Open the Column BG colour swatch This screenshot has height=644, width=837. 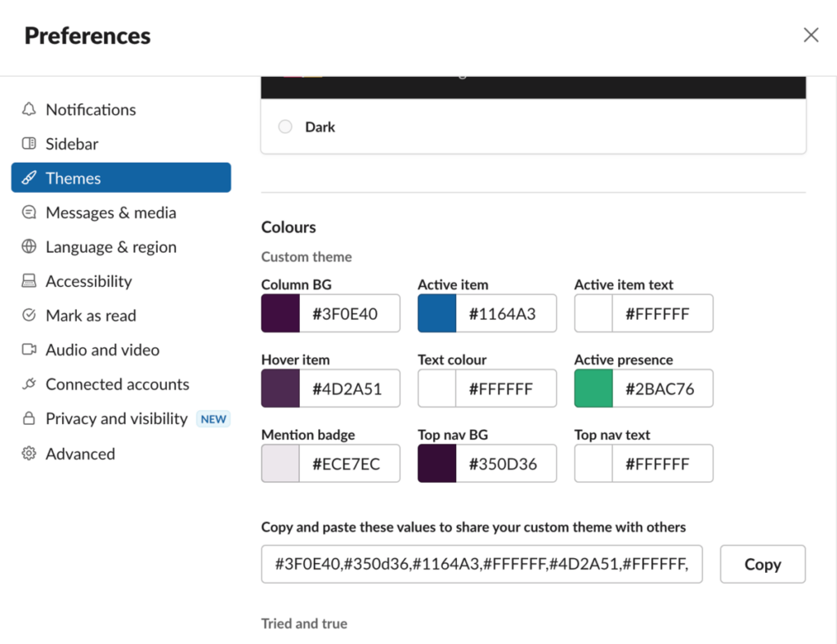pyautogui.click(x=280, y=314)
